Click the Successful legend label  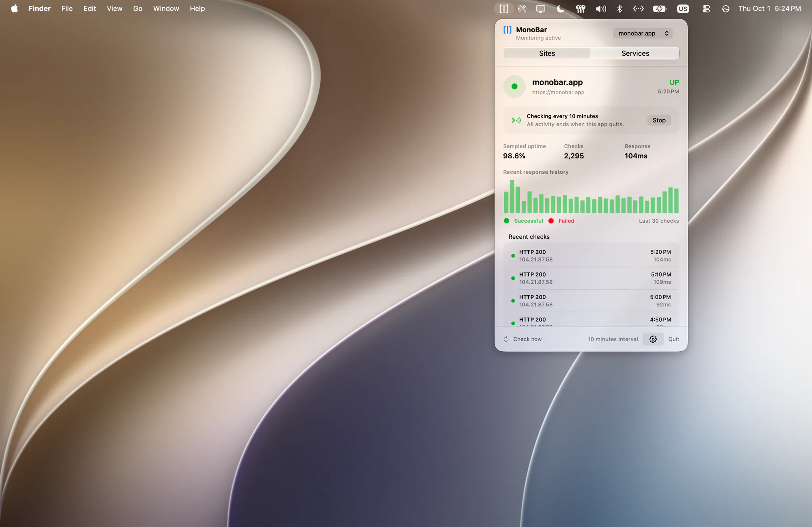[529, 221]
